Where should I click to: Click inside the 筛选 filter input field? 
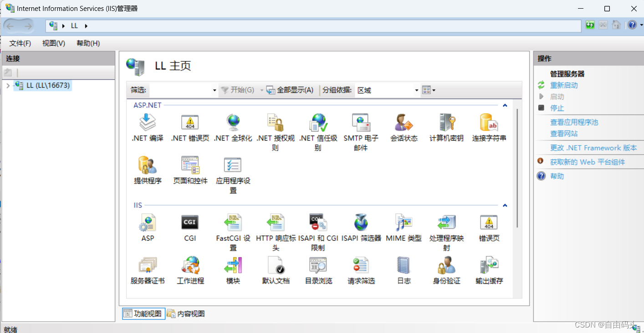click(x=180, y=90)
